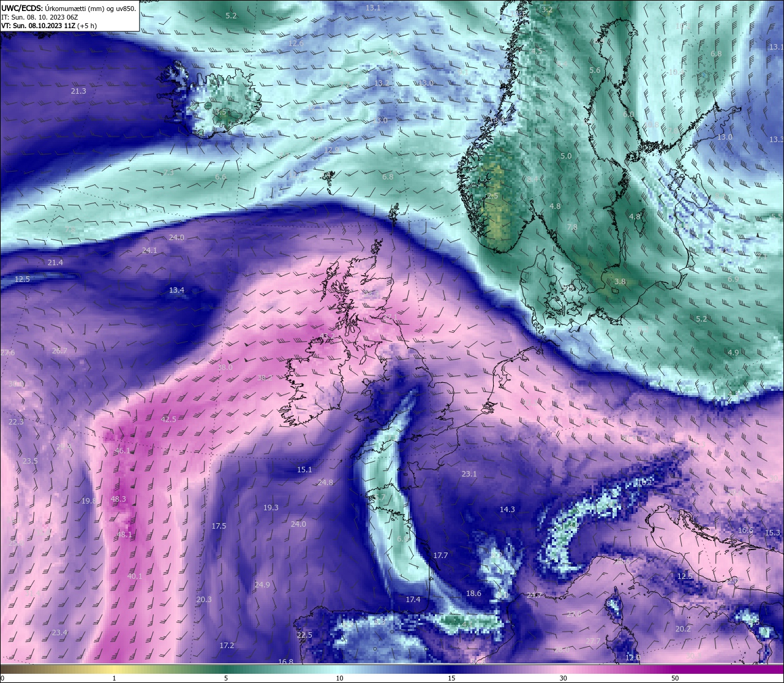Click the legend label 15 on the scale

[x=451, y=678]
